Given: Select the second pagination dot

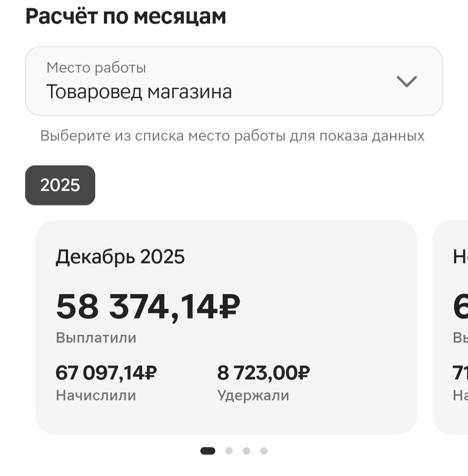Looking at the screenshot, I should tap(229, 450).
